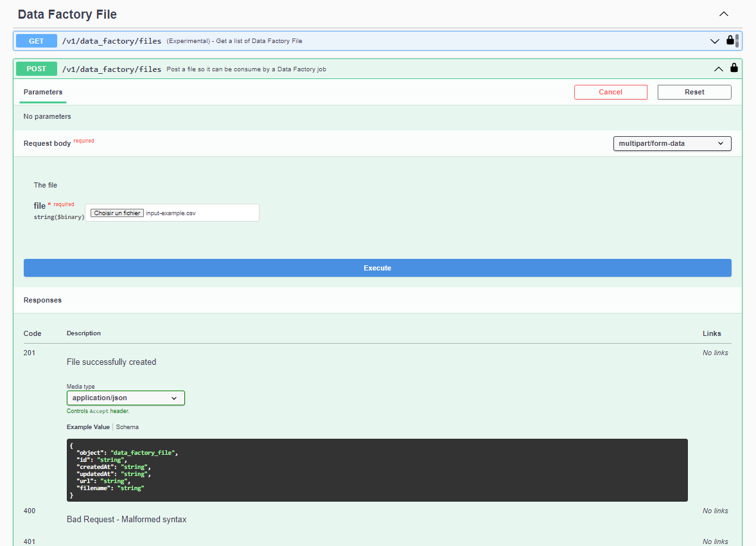
Task: Select the Parameters tab
Action: tap(43, 92)
